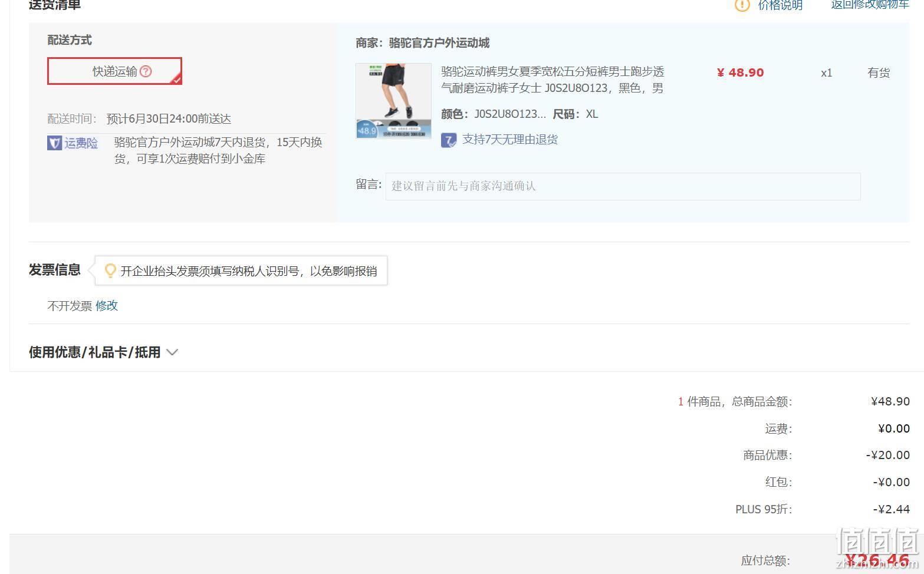Click the quantity x1 text
The height and width of the screenshot is (574, 924).
point(827,73)
